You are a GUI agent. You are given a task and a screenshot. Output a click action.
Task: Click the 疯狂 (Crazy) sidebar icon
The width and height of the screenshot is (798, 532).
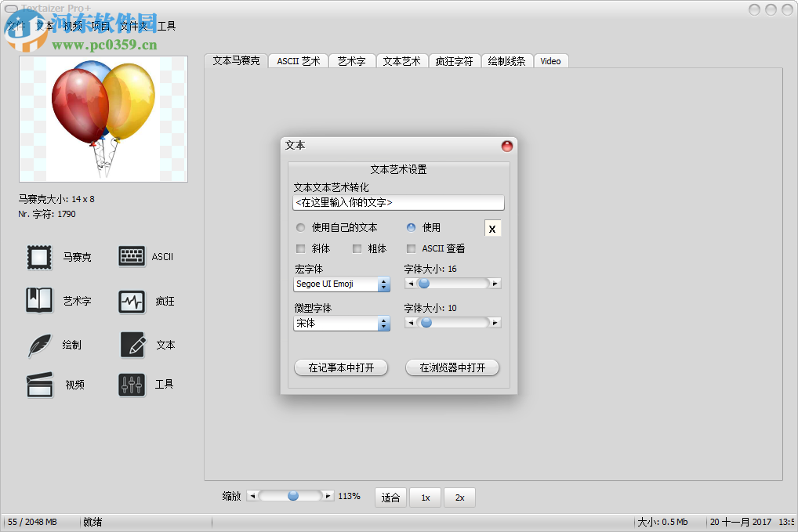131,301
